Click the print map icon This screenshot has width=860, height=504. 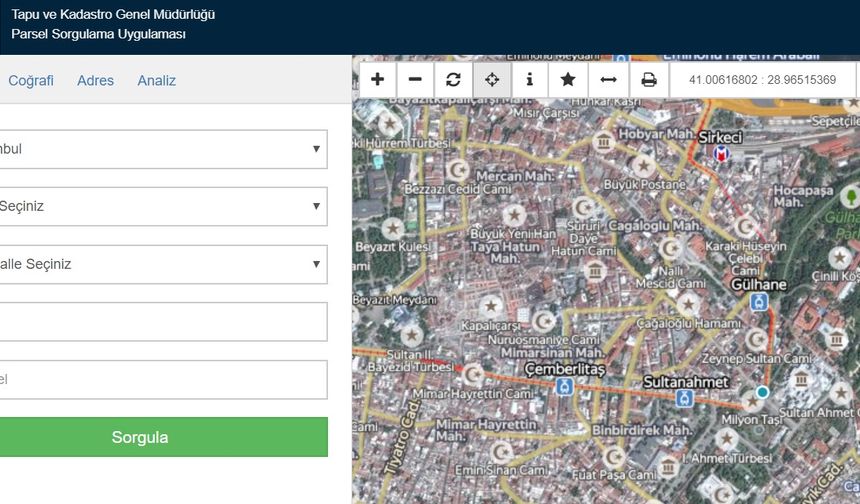pyautogui.click(x=649, y=80)
